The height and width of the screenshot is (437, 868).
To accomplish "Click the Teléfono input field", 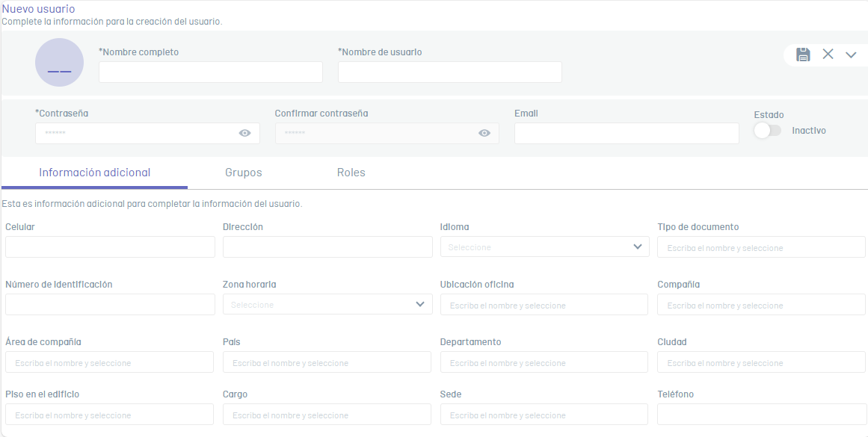I will coord(760,415).
